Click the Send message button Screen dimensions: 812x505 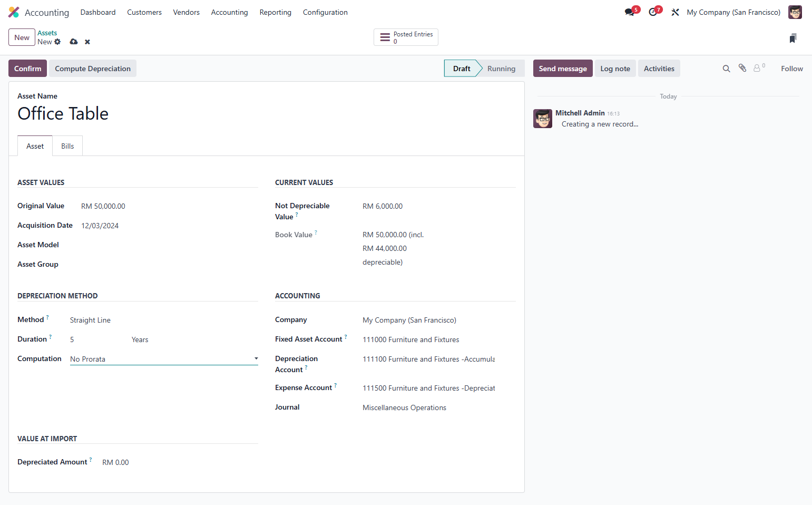click(563, 69)
